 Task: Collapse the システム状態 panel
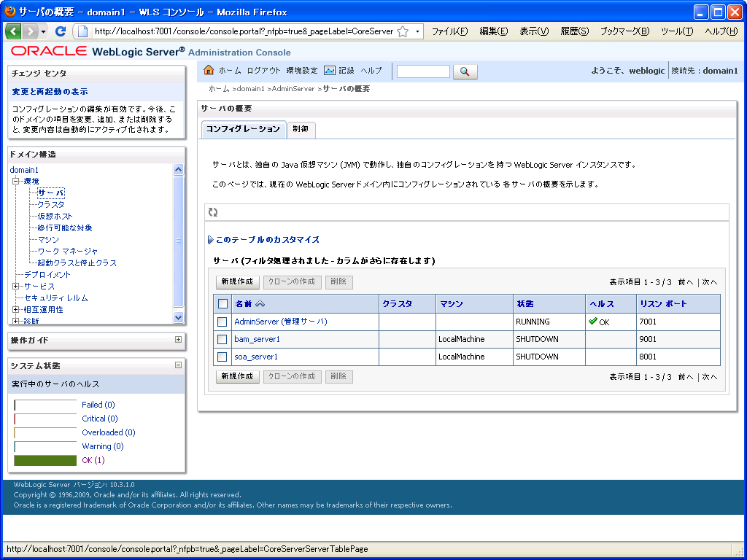pyautogui.click(x=179, y=363)
